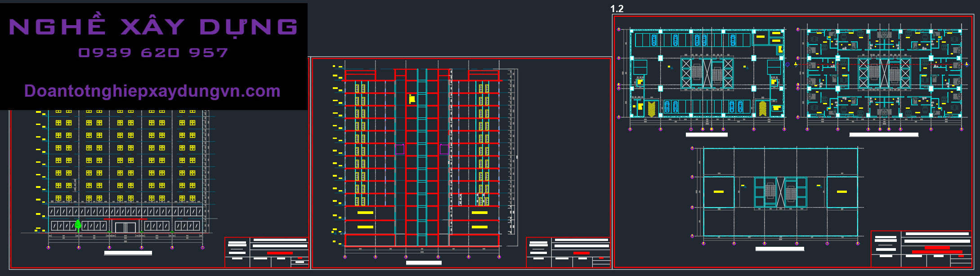This screenshot has width=980, height=276.
Task: Click the yellow label in roof plan's right room
Action: 841,192
